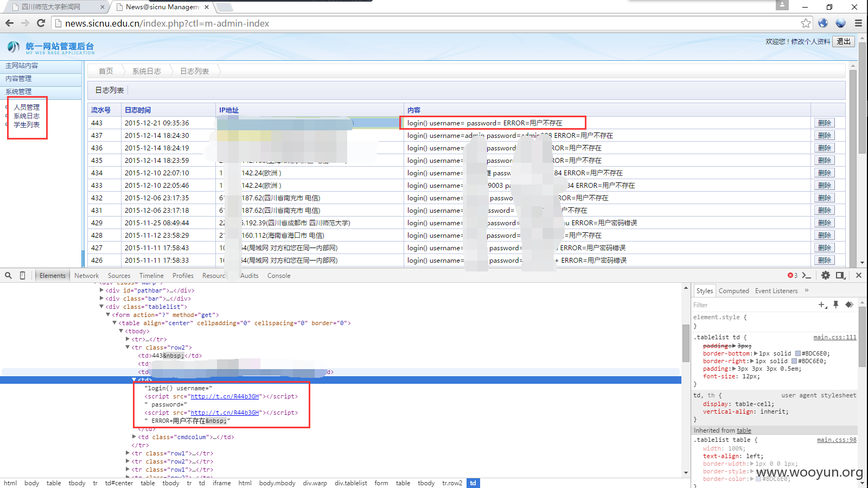Screen dimensions: 868x488
Task: Click the border-bottom #BDC6E0 color swatch
Action: click(798, 353)
